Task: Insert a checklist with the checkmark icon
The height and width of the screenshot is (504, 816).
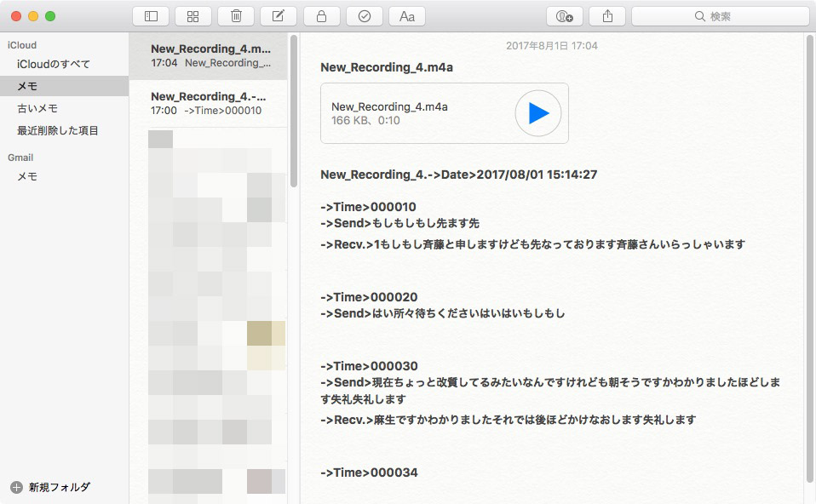Action: pos(364,15)
